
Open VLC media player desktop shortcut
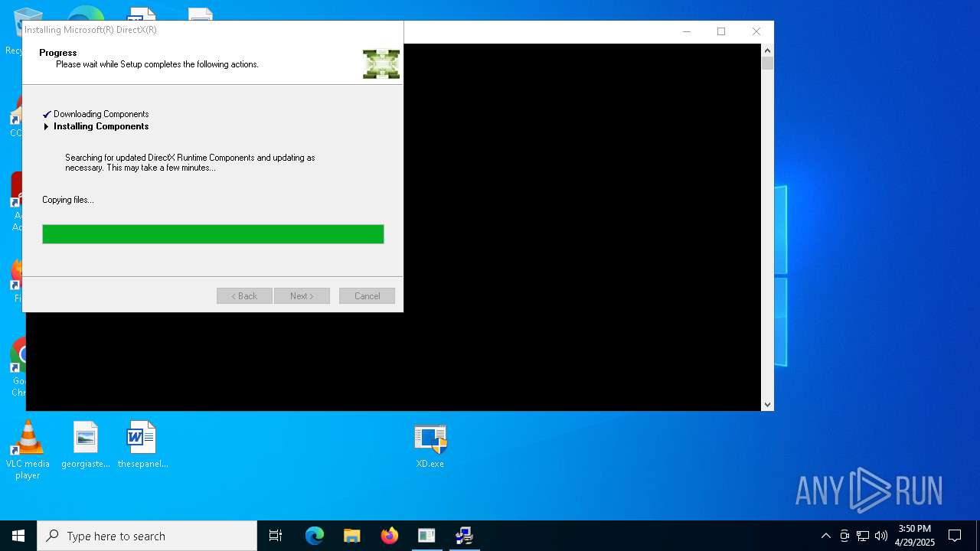coord(28,451)
